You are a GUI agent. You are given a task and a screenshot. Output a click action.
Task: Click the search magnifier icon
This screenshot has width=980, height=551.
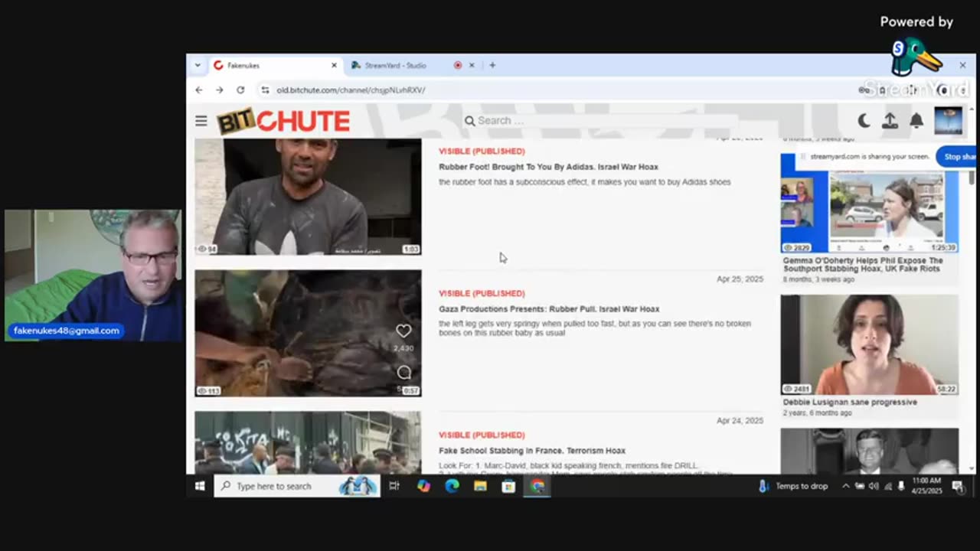click(469, 121)
